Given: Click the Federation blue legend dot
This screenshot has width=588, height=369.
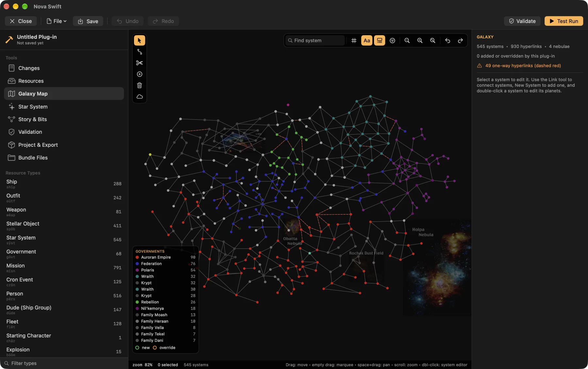Looking at the screenshot, I should pos(137,264).
